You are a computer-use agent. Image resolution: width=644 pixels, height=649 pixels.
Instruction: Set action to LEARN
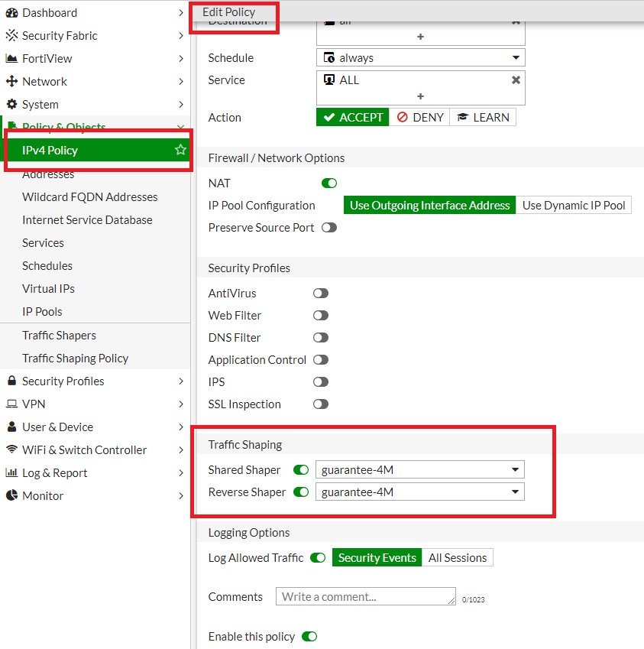click(x=483, y=117)
